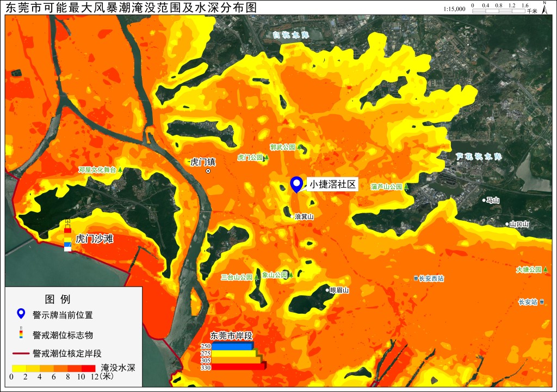Click the blue 250 bar under 东莞市岸段
557x392 pixels.
pos(233,346)
